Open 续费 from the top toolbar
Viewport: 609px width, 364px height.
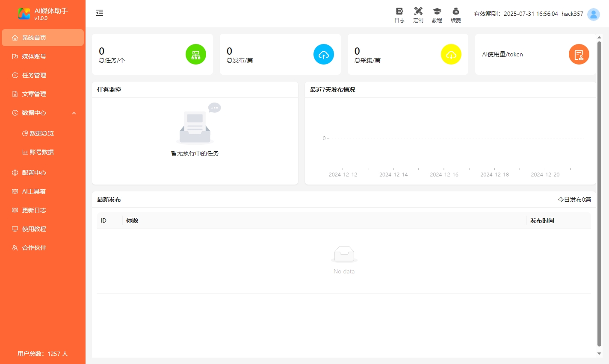[456, 15]
